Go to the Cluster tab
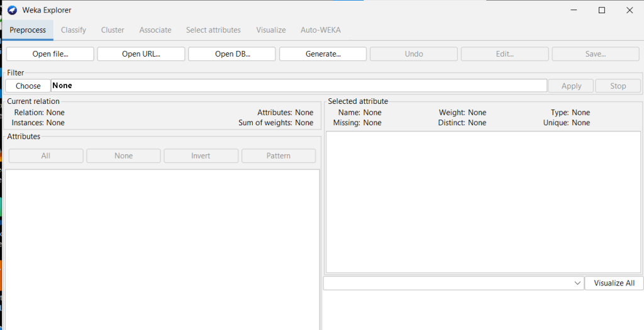The height and width of the screenshot is (330, 644). click(113, 30)
